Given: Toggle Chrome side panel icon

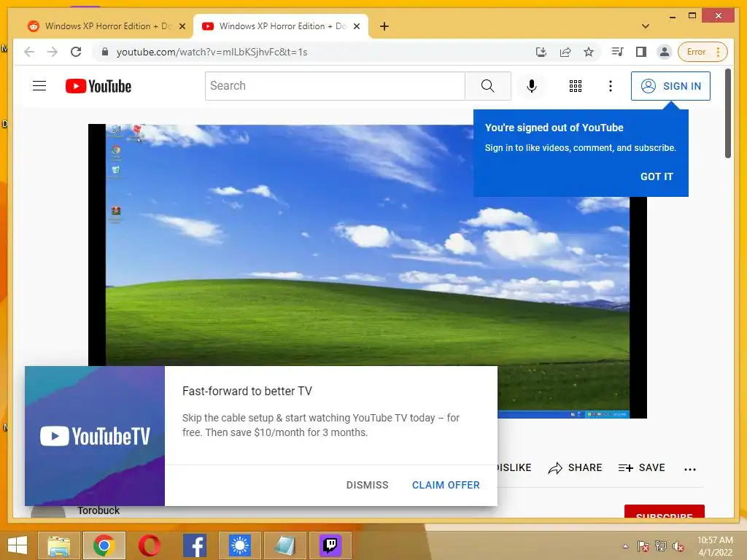Looking at the screenshot, I should [x=641, y=52].
